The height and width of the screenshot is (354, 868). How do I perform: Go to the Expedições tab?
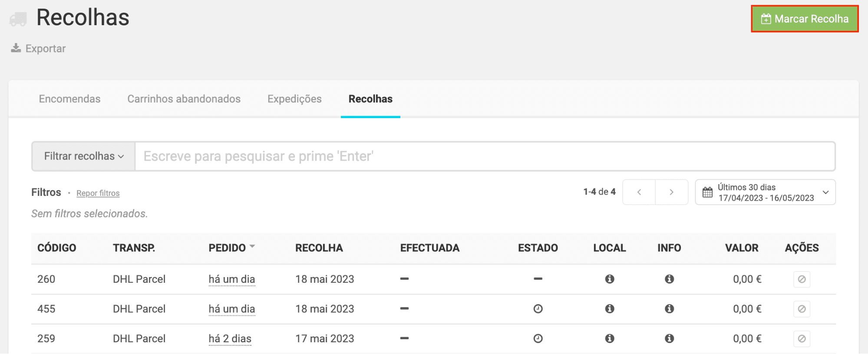[x=294, y=99]
